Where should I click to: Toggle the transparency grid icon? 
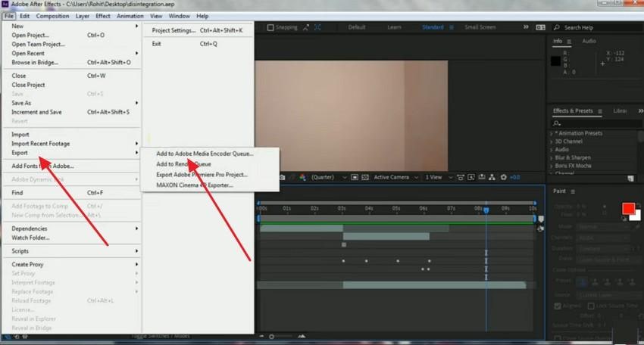click(x=364, y=177)
